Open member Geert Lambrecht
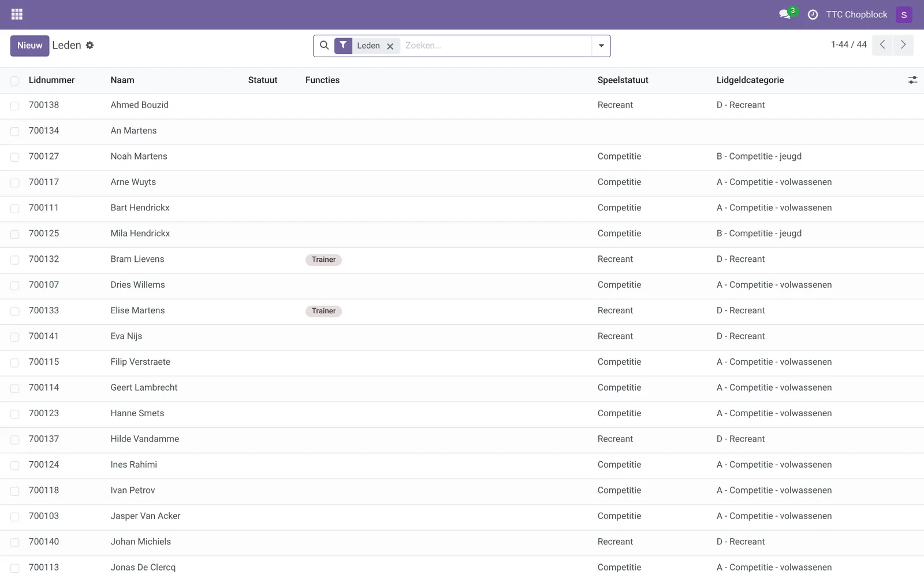The height and width of the screenshot is (578, 924). [x=144, y=388]
